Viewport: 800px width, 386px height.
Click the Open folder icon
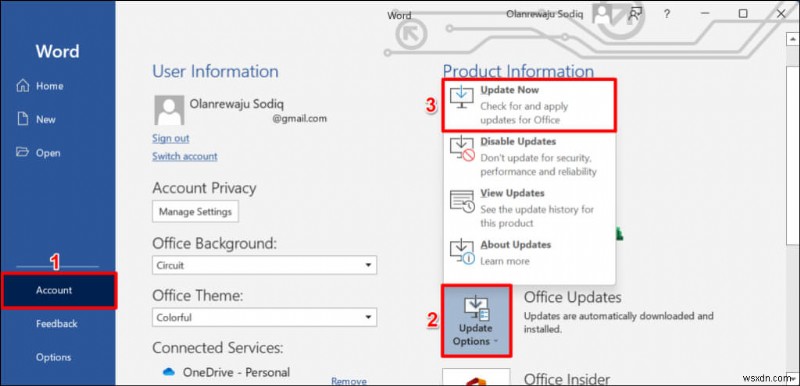(23, 152)
